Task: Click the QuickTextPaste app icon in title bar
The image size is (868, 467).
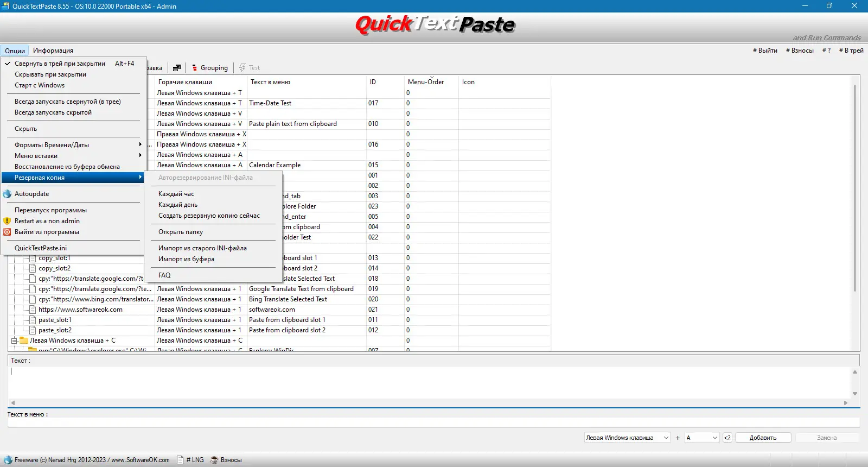Action: tap(6, 6)
